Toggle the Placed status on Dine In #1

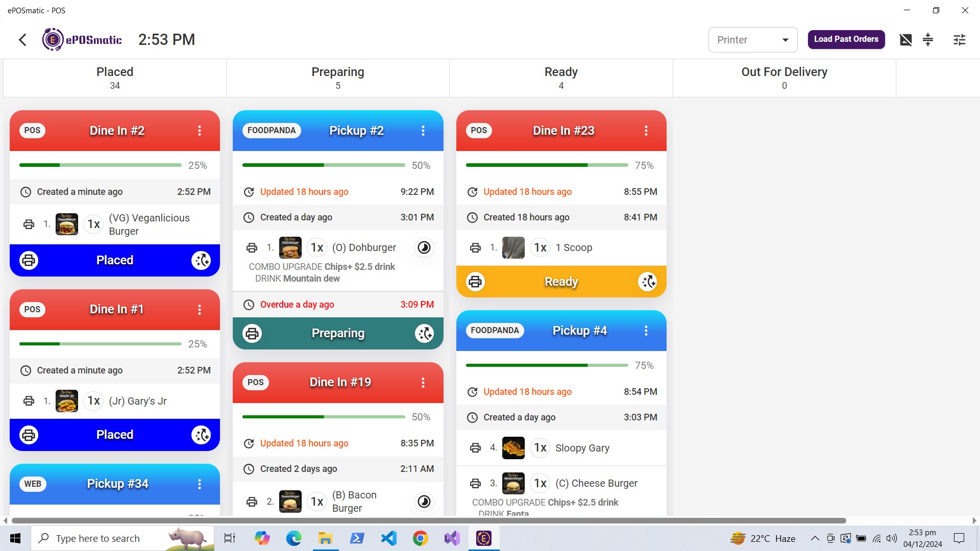coord(114,435)
